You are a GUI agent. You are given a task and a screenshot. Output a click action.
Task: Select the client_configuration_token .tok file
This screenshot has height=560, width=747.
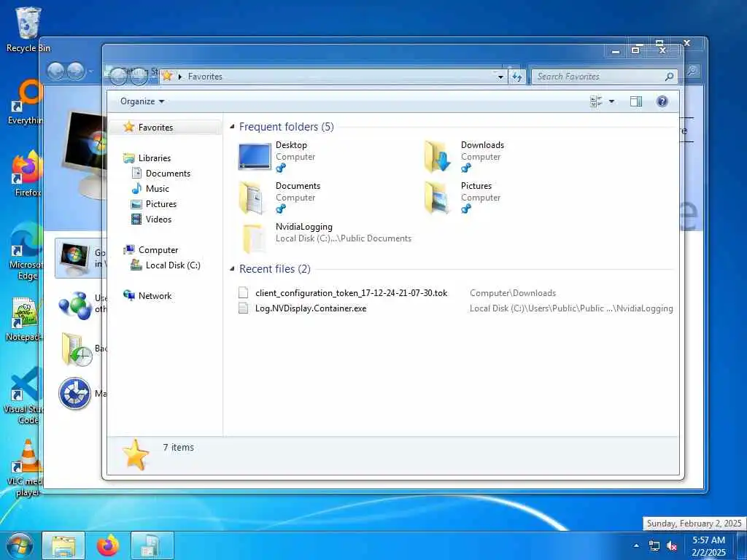(351, 293)
